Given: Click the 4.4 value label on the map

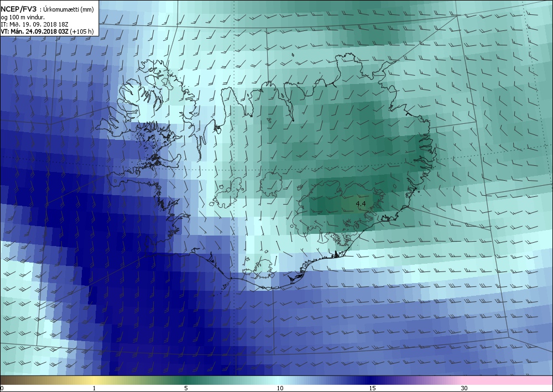Looking at the screenshot, I should (x=361, y=204).
